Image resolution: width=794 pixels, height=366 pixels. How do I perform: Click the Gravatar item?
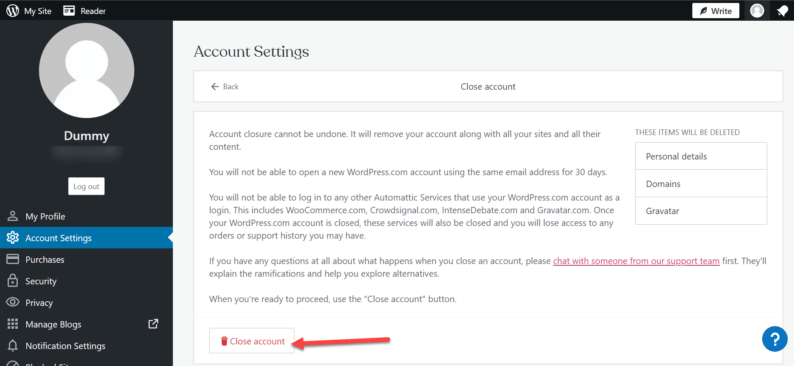tap(701, 211)
